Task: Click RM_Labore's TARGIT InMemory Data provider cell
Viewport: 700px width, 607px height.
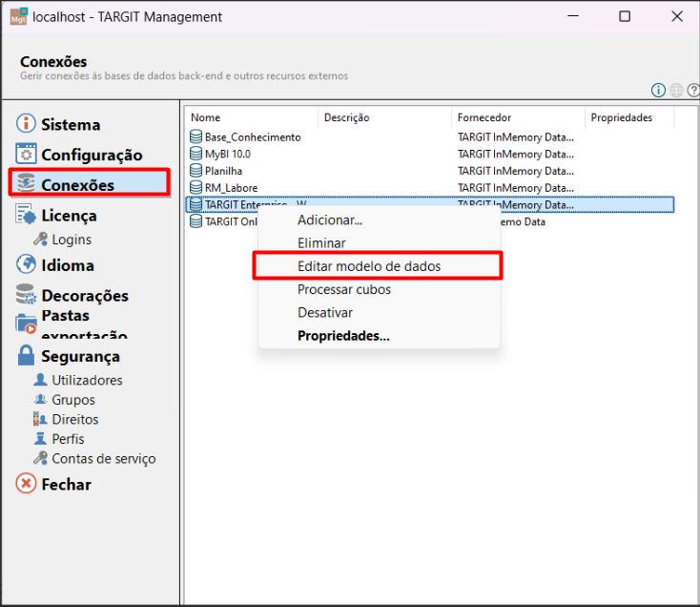Action: 516,188
